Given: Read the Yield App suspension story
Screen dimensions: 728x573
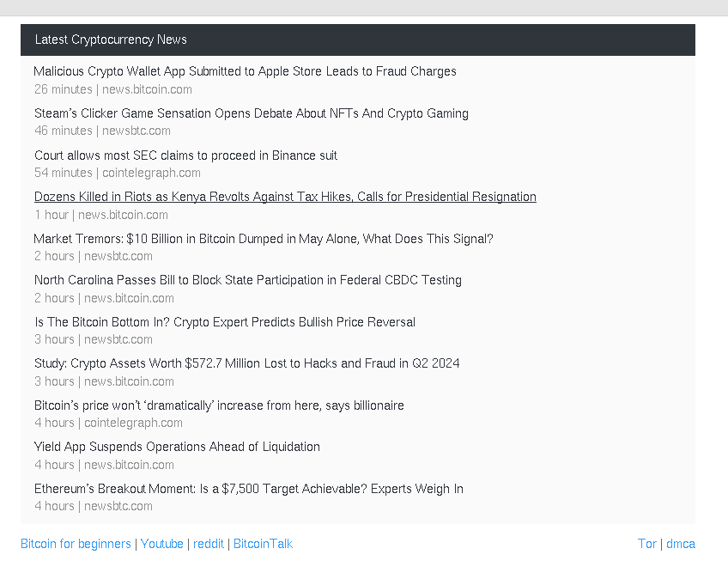Looking at the screenshot, I should point(177,447).
